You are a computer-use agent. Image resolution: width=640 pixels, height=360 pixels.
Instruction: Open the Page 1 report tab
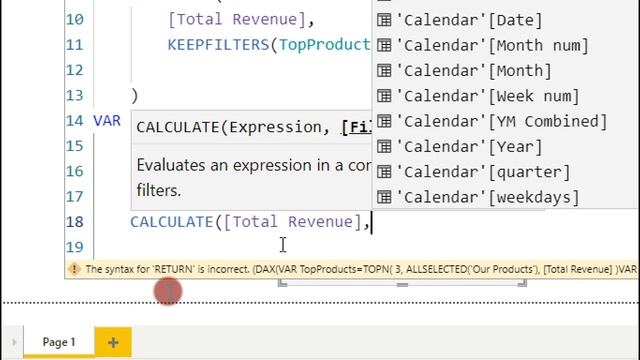coord(59,342)
